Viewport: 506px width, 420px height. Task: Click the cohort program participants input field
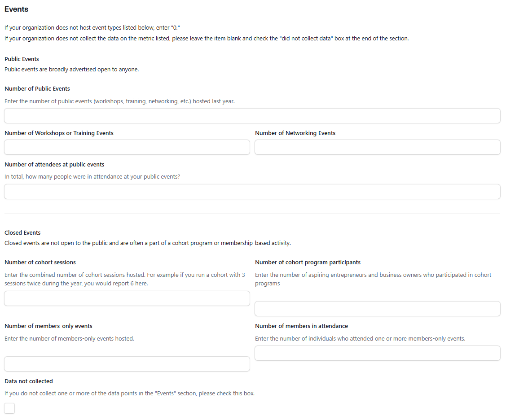(377, 309)
